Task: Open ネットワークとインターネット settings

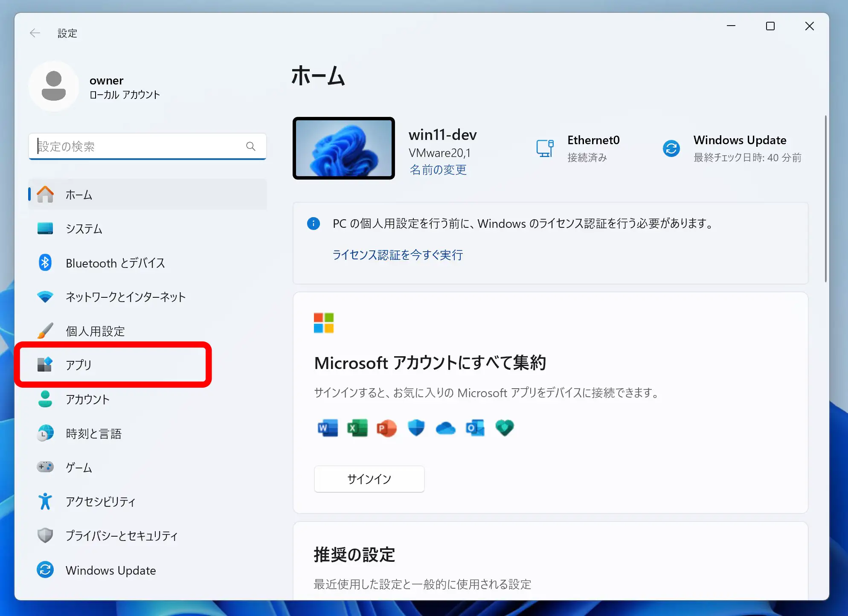Action: coord(148,297)
